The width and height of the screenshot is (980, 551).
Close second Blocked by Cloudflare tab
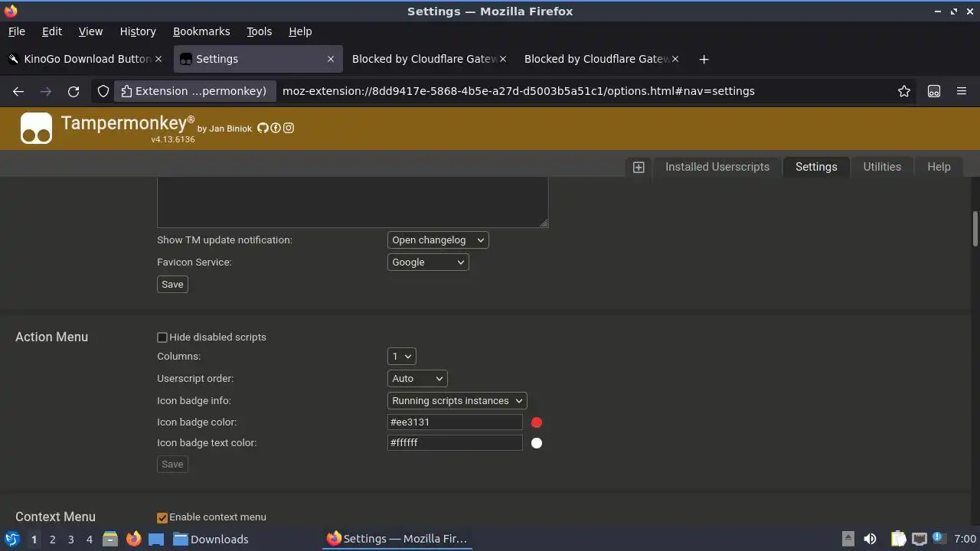point(675,59)
